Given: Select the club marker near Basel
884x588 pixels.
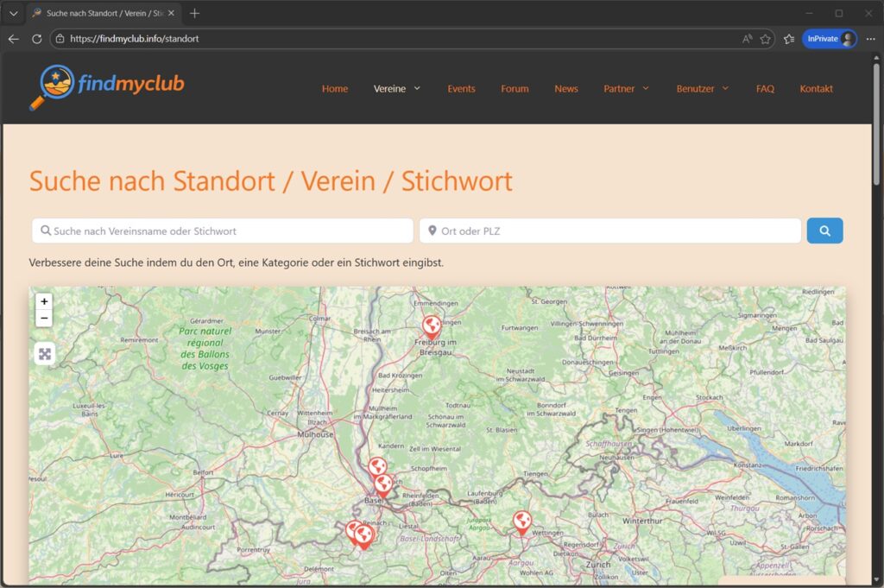Looking at the screenshot, I should click(x=383, y=482).
